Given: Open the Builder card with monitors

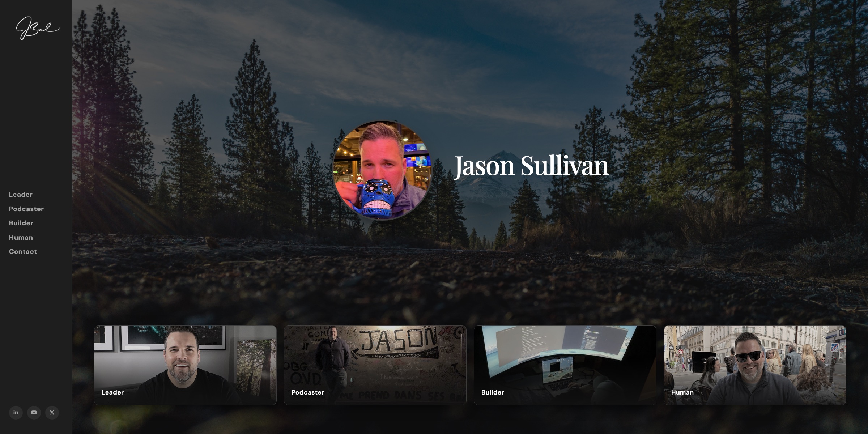Looking at the screenshot, I should click(x=565, y=365).
